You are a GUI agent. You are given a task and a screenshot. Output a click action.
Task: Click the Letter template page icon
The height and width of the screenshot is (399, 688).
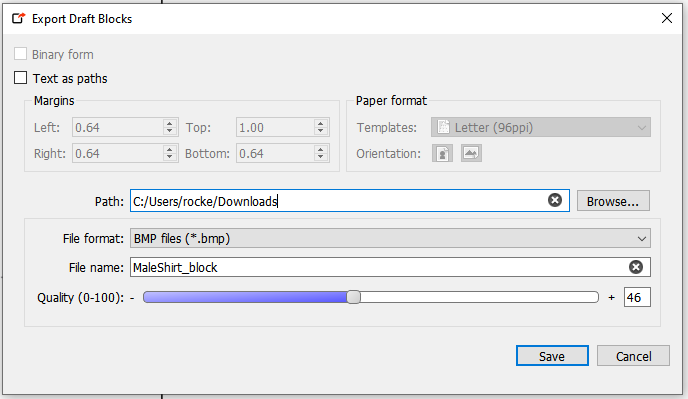(444, 127)
